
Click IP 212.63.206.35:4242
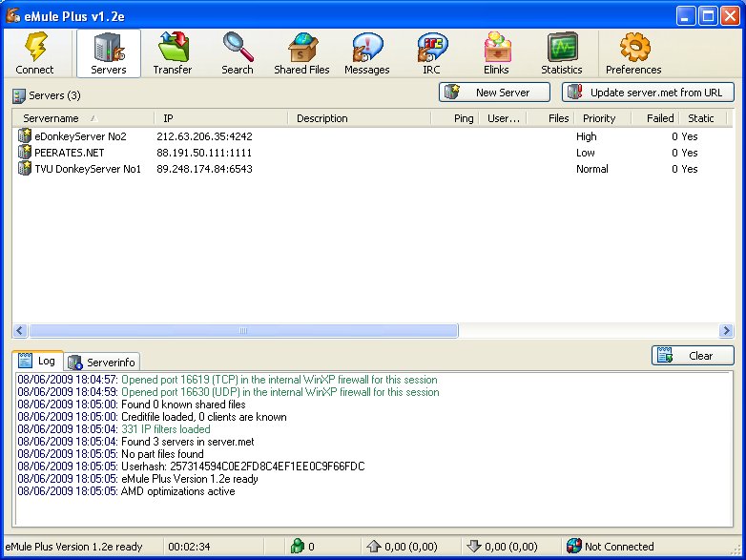click(204, 136)
